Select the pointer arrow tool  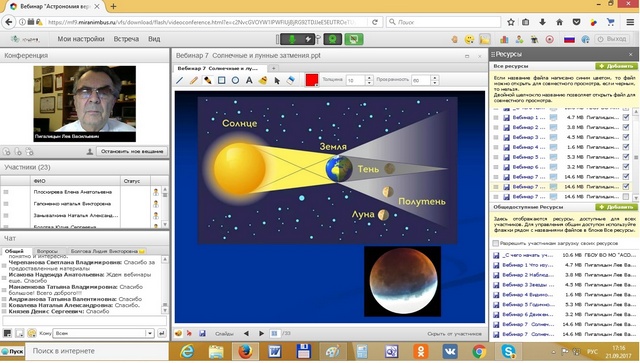pos(277,80)
